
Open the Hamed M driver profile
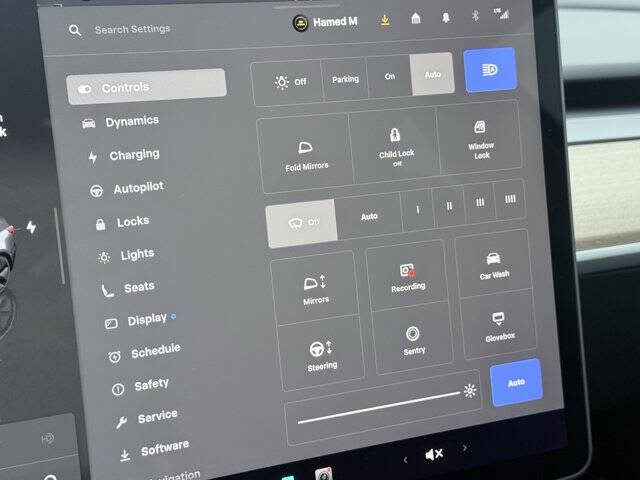click(x=325, y=22)
